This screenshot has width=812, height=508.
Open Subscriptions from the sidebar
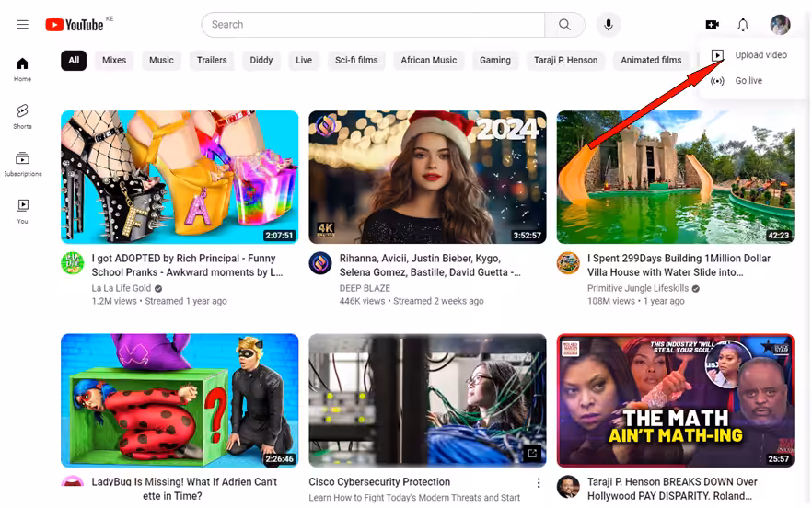click(22, 164)
